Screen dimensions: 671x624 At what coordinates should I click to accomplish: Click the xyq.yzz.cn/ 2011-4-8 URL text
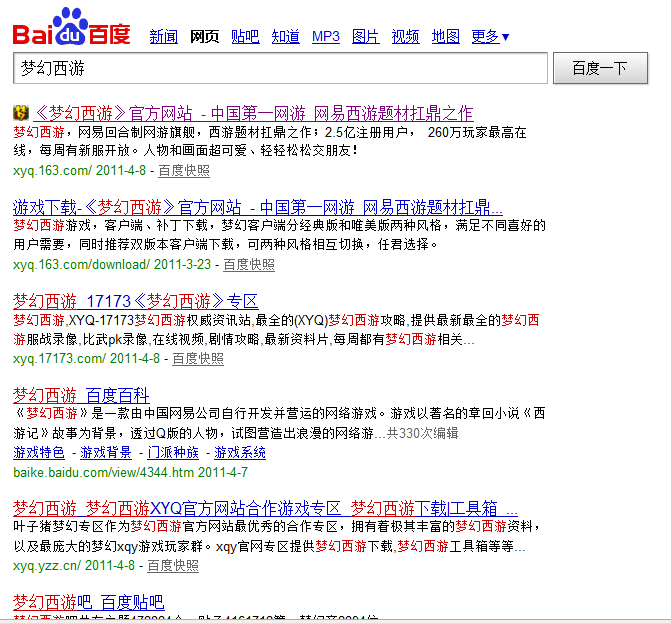pos(74,566)
